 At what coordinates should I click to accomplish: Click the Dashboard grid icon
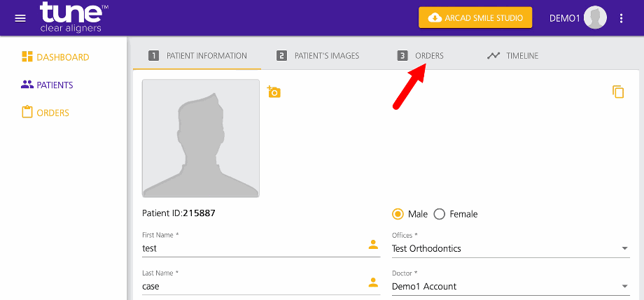click(x=27, y=57)
